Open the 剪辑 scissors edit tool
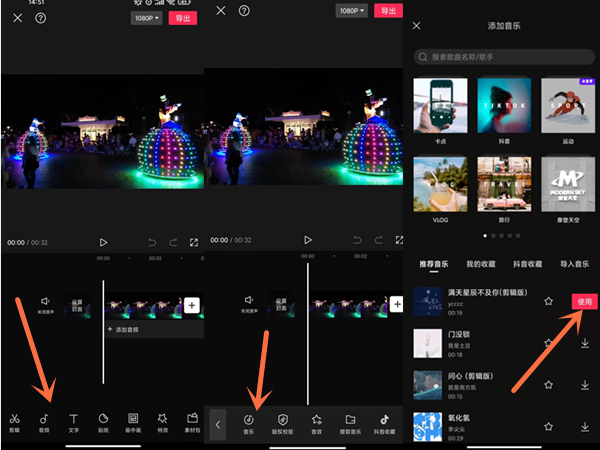 (x=14, y=421)
